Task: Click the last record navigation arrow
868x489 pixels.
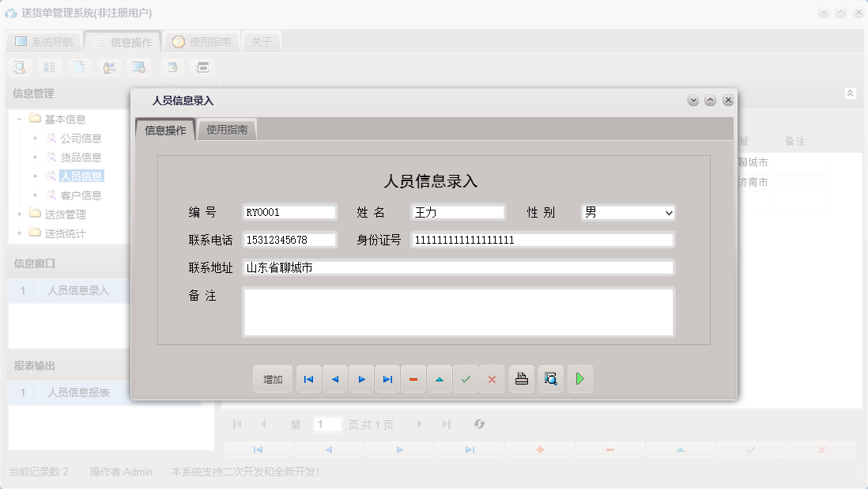Action: pyautogui.click(x=387, y=378)
